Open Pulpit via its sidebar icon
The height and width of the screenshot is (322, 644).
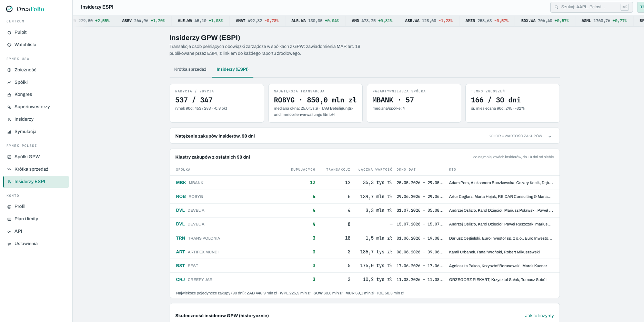9,32
